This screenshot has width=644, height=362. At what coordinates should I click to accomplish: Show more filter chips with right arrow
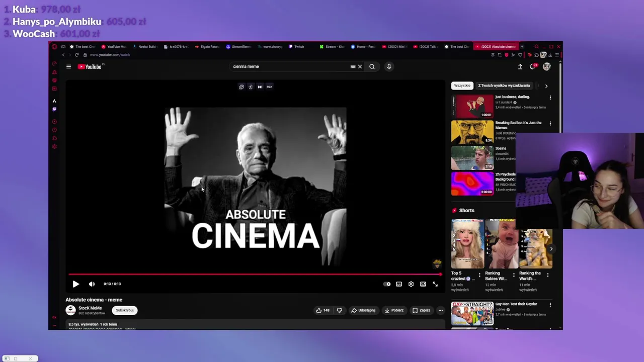click(546, 86)
